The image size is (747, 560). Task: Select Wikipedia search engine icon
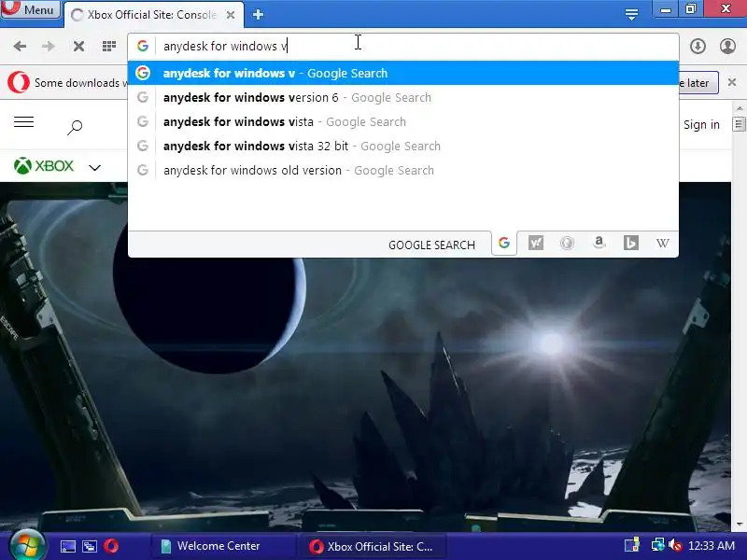[x=662, y=244]
